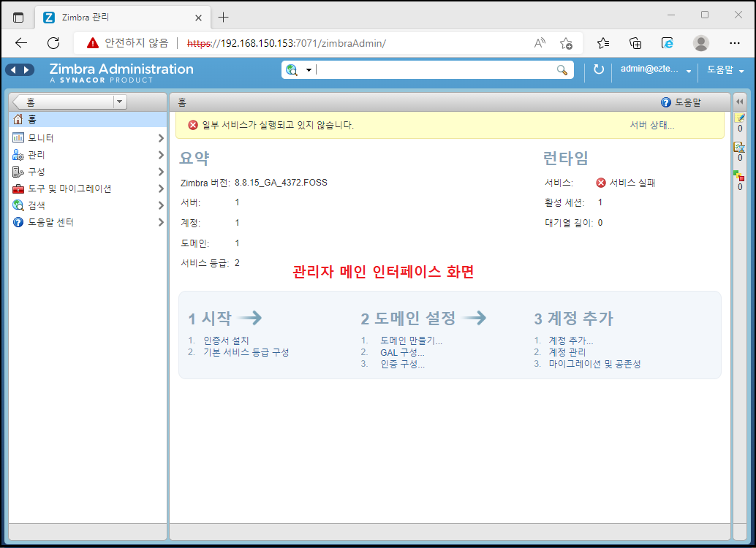The image size is (756, 548).
Task: Open 기본 서비스 등급 구성 link
Action: [246, 352]
